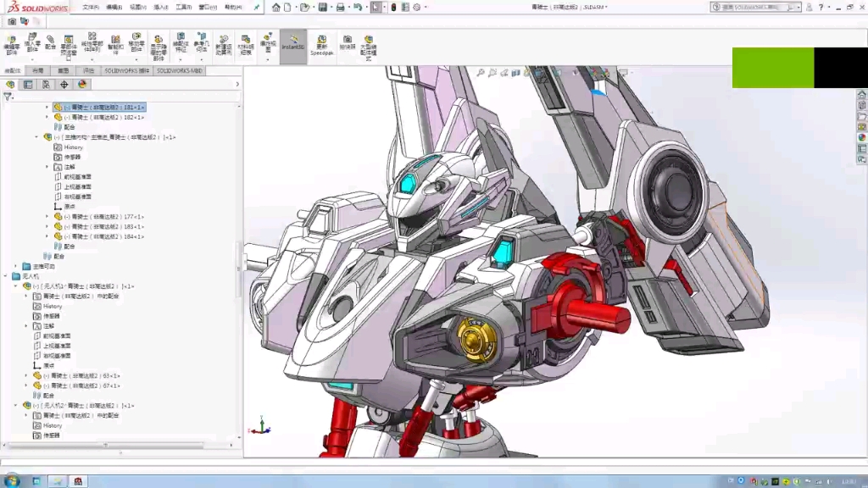The image size is (868, 488).
Task: Click the New Motion Study tool
Action: pyautogui.click(x=224, y=46)
